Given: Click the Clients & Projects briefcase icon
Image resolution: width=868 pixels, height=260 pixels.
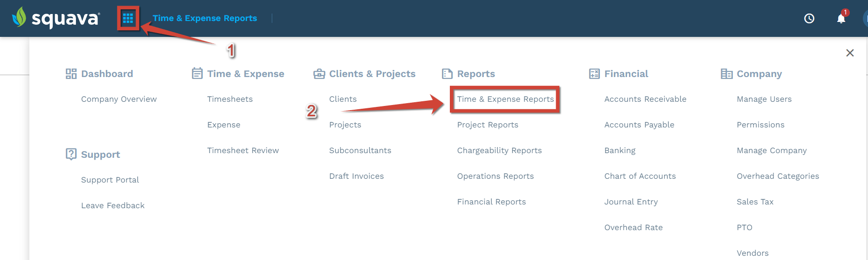Looking at the screenshot, I should pyautogui.click(x=319, y=74).
